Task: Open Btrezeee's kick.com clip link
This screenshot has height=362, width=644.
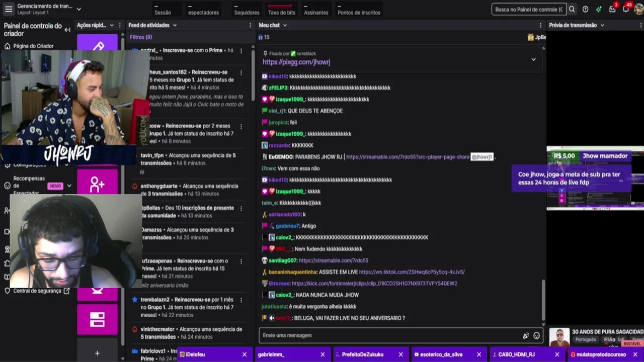Action: coord(374,284)
